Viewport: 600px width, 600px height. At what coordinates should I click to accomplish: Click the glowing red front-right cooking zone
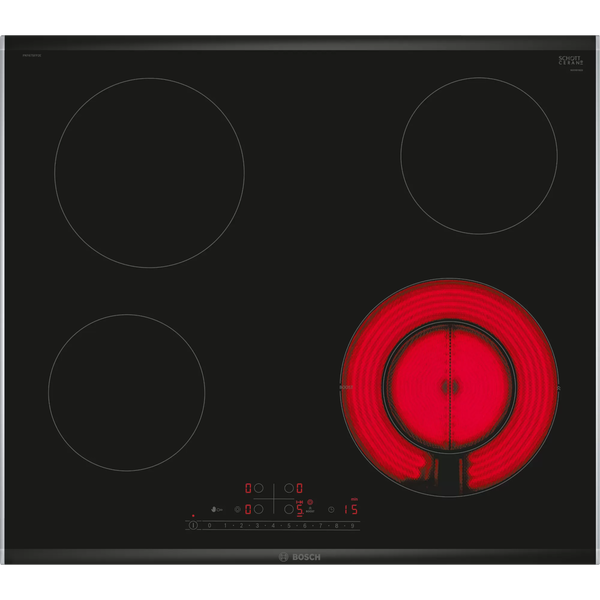pyautogui.click(x=449, y=385)
